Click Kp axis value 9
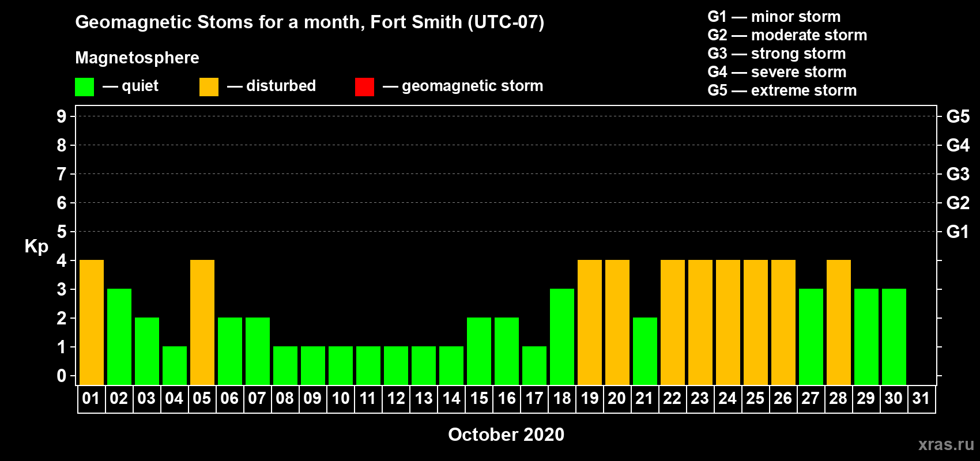This screenshot has height=461, width=980. click(x=62, y=116)
